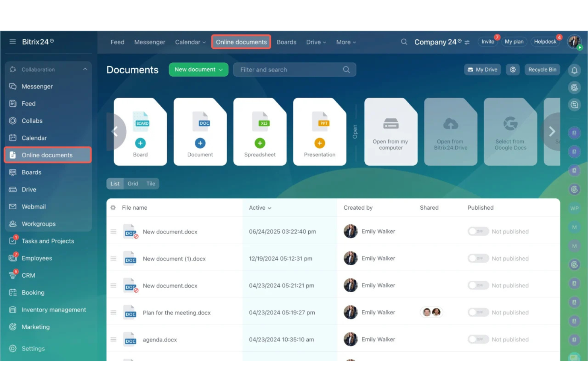Select List view

(x=115, y=183)
